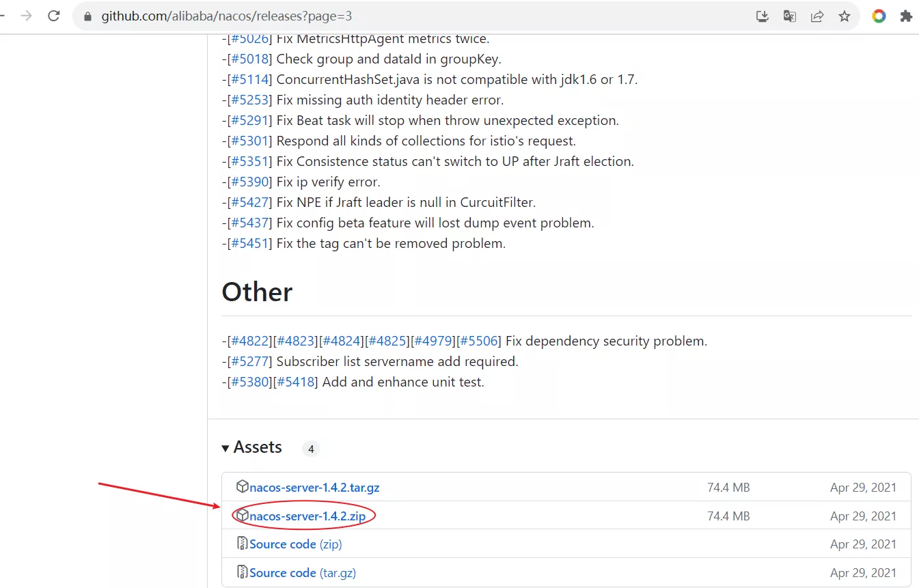Open issue #4979 link

[x=433, y=341]
